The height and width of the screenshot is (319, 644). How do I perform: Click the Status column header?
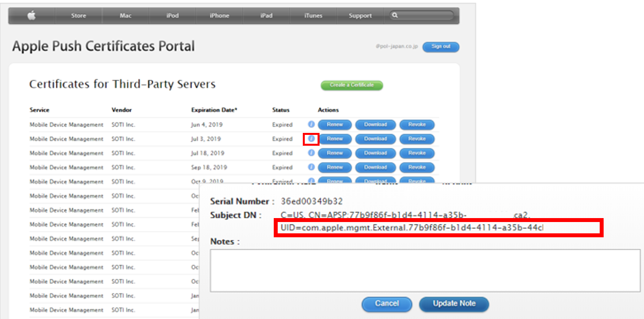(281, 110)
